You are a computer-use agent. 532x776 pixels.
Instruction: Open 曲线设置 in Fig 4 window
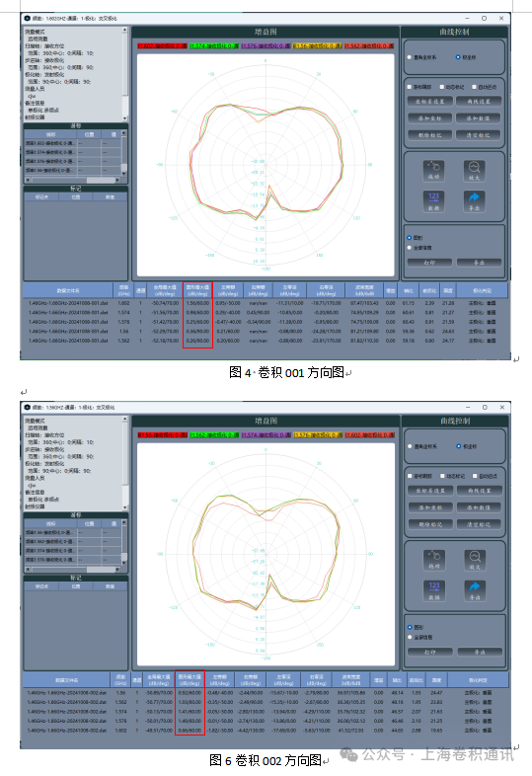pyautogui.click(x=478, y=102)
